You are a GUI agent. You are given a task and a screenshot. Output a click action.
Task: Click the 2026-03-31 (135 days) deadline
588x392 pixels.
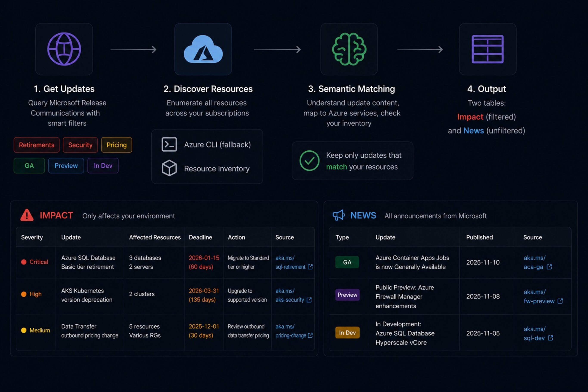204,295
